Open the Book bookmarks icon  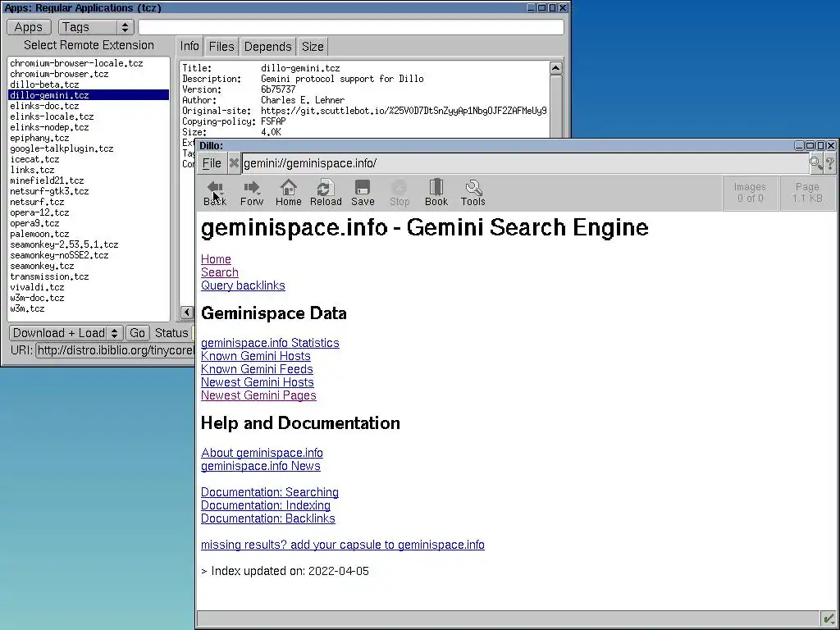point(436,193)
